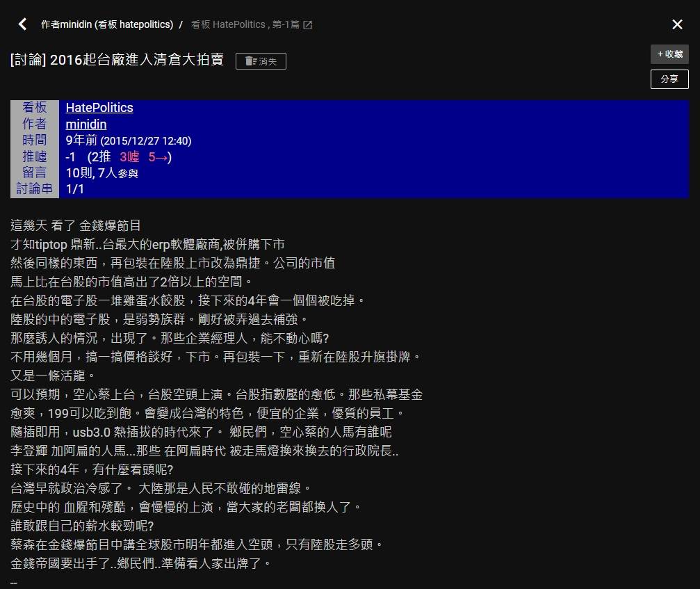This screenshot has height=589, width=700.
Task: Open the author link minidin
Action: click(x=86, y=124)
